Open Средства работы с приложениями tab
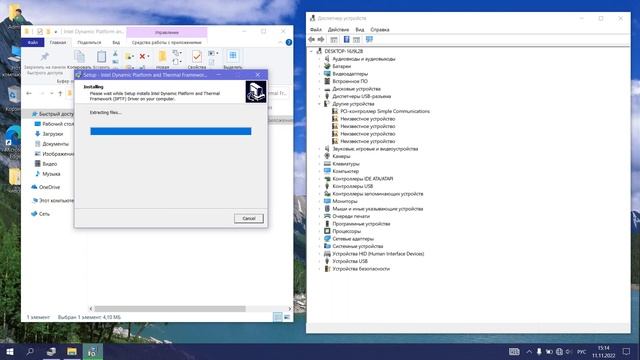This screenshot has width=640, height=360. tap(167, 42)
